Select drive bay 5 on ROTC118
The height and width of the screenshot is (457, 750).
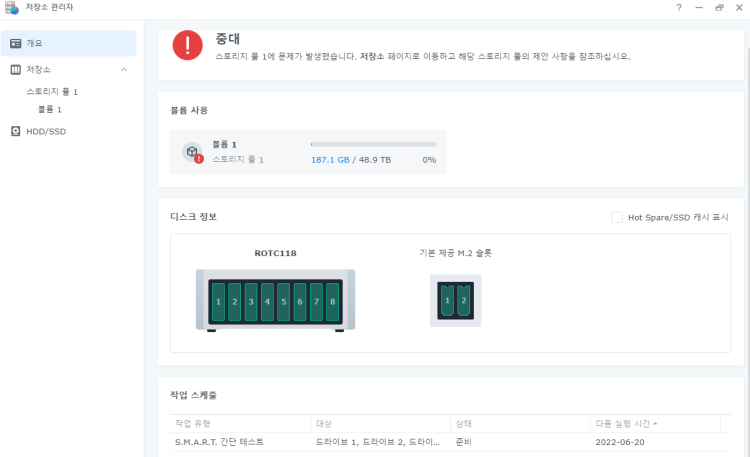tap(283, 301)
